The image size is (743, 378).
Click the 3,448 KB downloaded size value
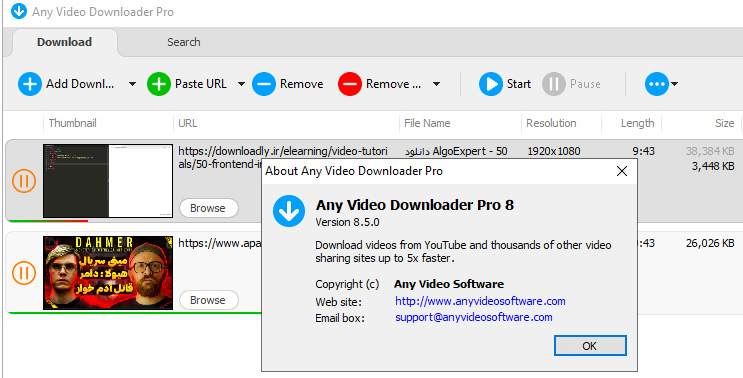(x=713, y=166)
